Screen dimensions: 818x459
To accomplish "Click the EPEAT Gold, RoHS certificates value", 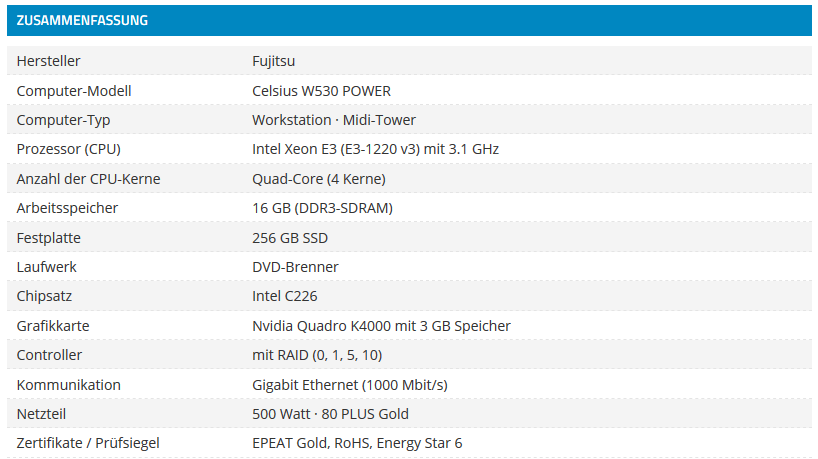I will coord(357,443).
